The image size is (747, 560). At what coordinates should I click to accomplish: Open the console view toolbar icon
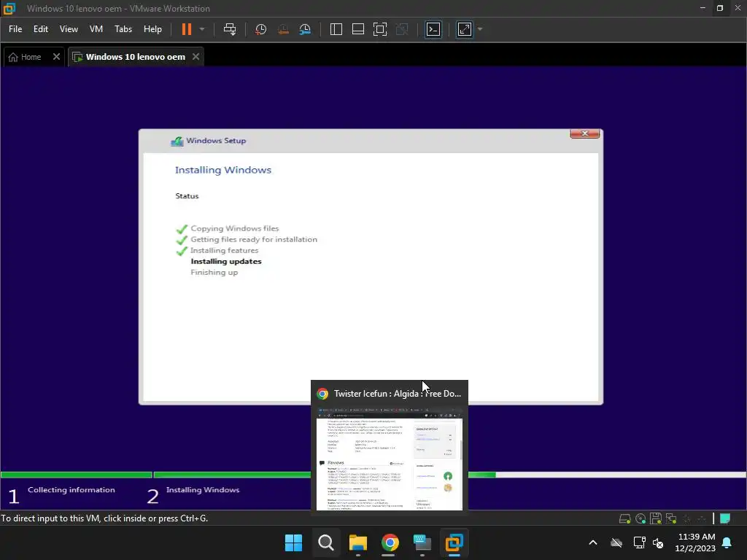[433, 29]
